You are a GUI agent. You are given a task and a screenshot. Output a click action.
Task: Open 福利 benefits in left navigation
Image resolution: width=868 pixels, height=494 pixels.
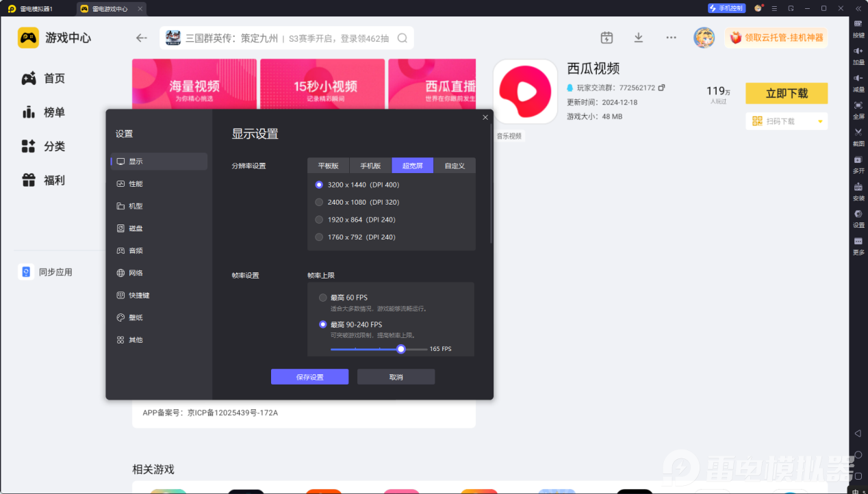coord(44,181)
